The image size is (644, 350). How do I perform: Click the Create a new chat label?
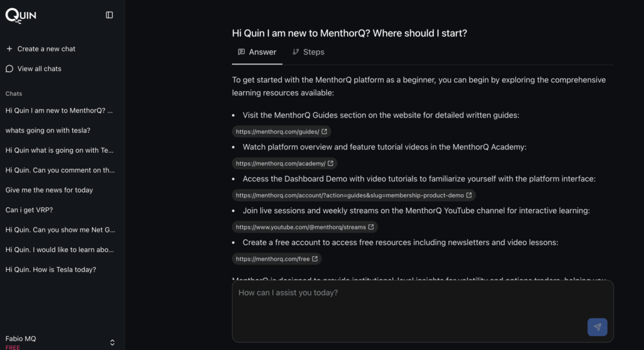47,49
